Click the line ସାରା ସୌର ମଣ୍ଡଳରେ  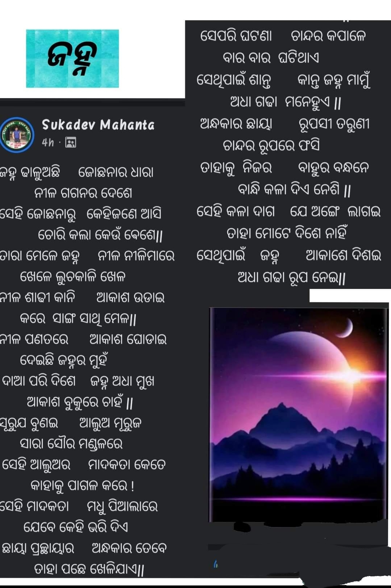coord(71,444)
